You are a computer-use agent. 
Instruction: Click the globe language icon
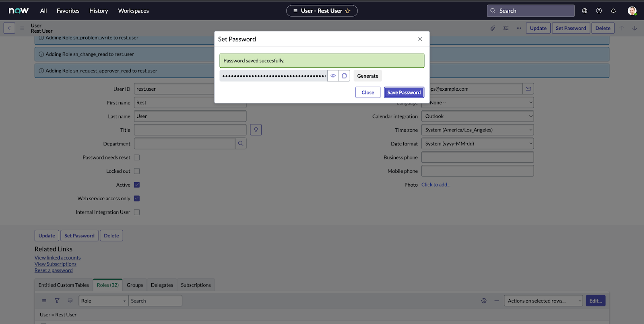(584, 11)
